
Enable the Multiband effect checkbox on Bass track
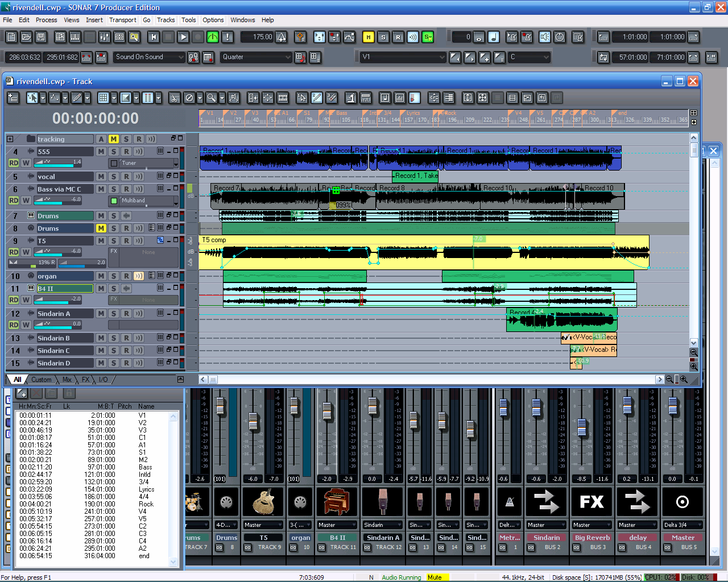[114, 201]
